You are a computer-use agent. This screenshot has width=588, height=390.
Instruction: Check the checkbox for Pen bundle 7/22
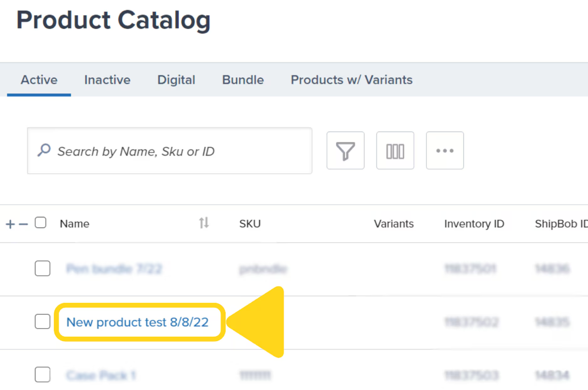(x=42, y=269)
